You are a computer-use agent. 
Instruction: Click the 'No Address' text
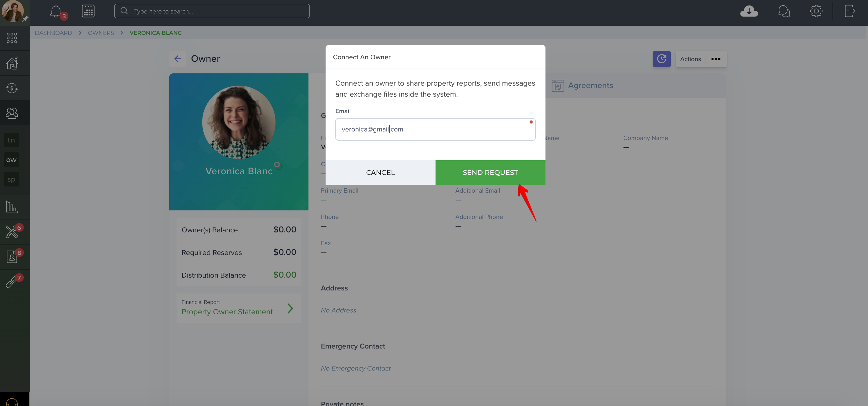[338, 310]
